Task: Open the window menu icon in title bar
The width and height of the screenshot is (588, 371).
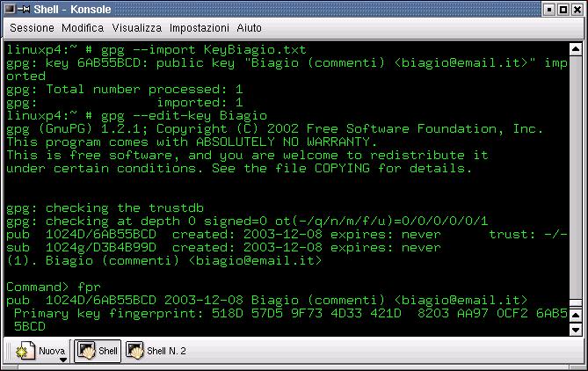Action: [9, 9]
